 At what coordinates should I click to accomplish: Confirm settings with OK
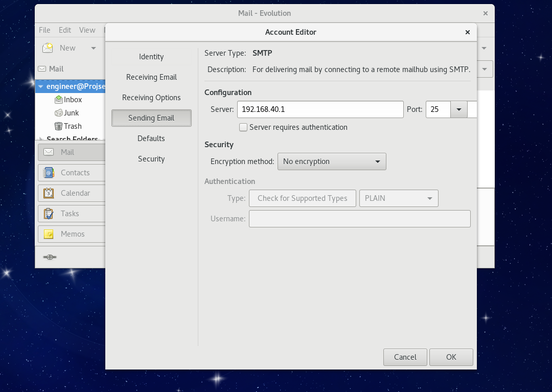451,357
